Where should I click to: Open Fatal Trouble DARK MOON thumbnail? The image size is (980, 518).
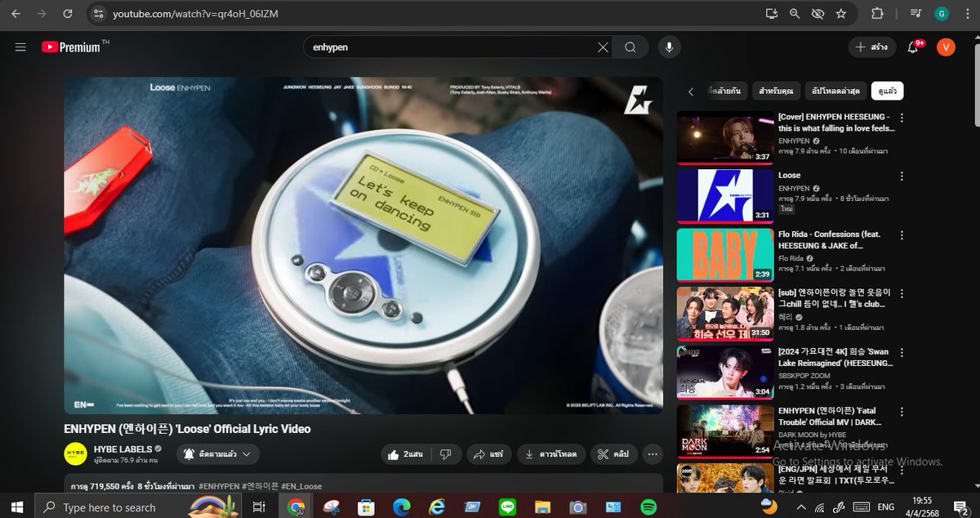(x=725, y=431)
